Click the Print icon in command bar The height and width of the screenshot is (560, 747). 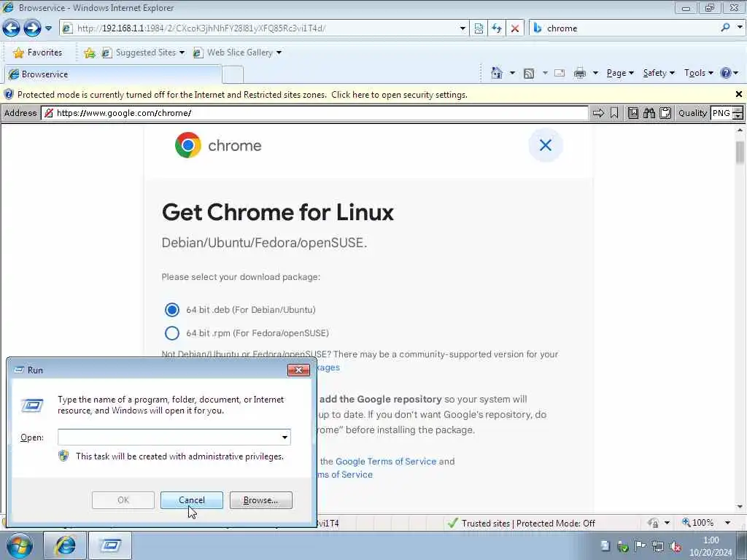pos(580,73)
